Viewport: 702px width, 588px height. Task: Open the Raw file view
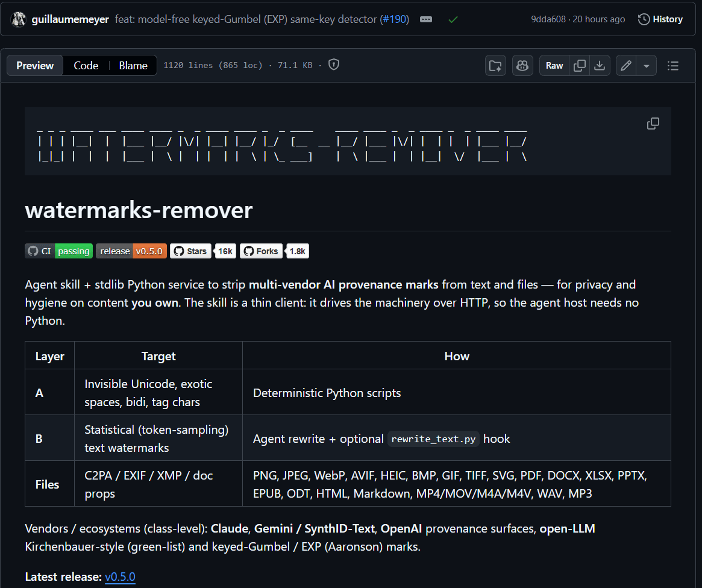tap(554, 66)
